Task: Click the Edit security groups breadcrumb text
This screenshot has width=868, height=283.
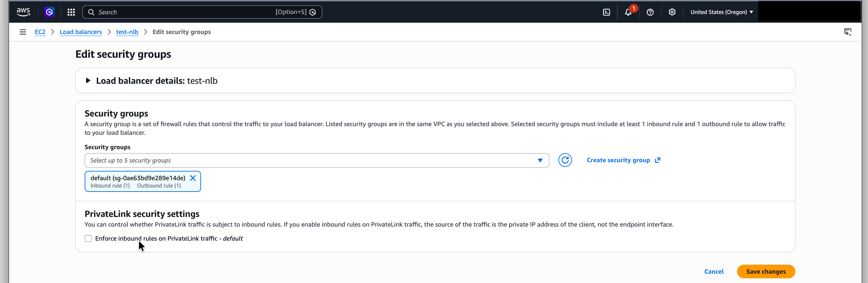Action: [182, 32]
